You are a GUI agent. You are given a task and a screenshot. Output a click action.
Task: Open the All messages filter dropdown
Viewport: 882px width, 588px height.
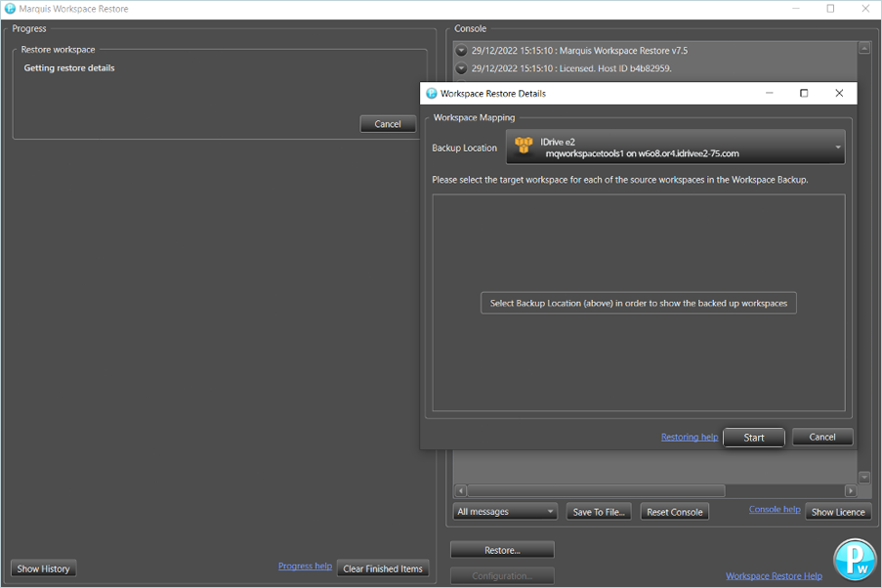(x=505, y=512)
